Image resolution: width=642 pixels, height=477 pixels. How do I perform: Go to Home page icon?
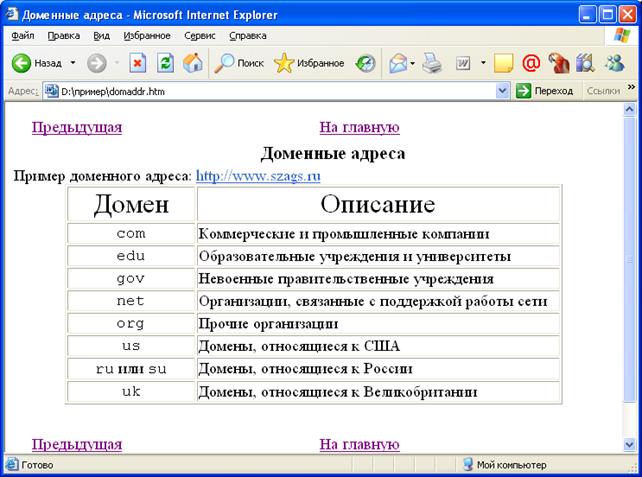pos(192,63)
